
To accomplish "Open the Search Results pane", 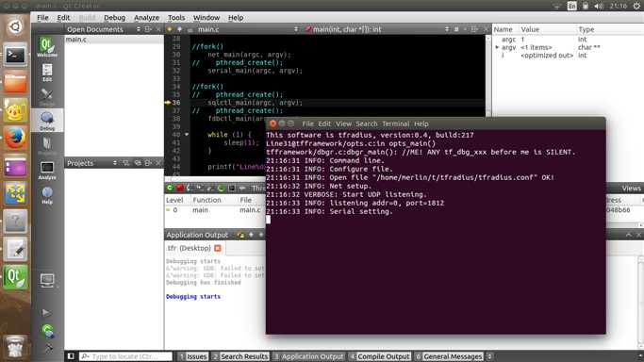I will click(x=240, y=356).
